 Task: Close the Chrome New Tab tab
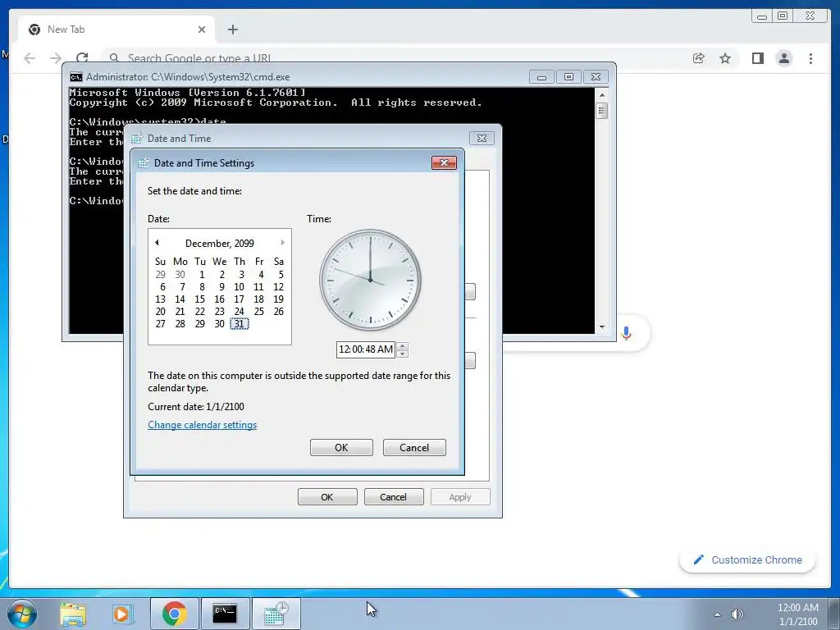202,30
